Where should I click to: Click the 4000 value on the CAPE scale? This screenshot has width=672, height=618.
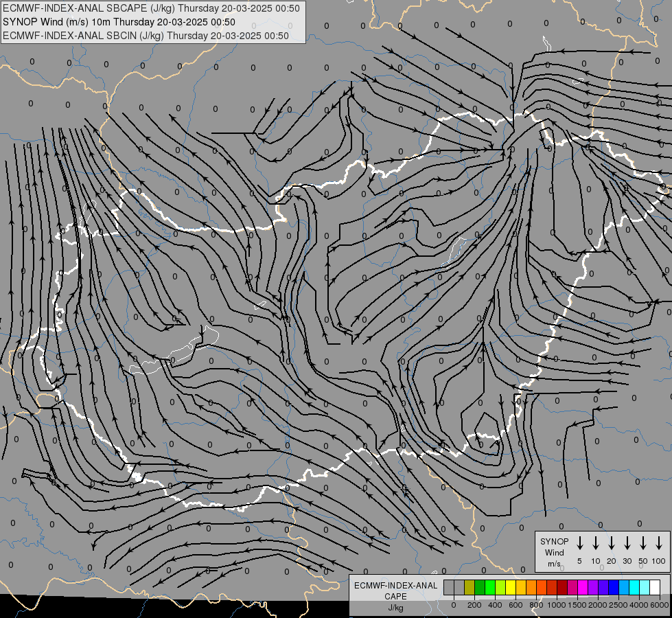coord(638,605)
